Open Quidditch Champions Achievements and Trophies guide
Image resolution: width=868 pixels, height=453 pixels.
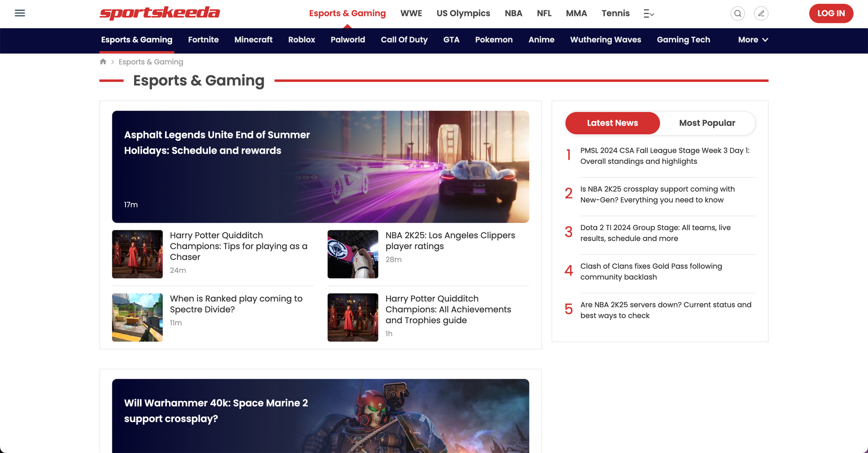click(448, 309)
